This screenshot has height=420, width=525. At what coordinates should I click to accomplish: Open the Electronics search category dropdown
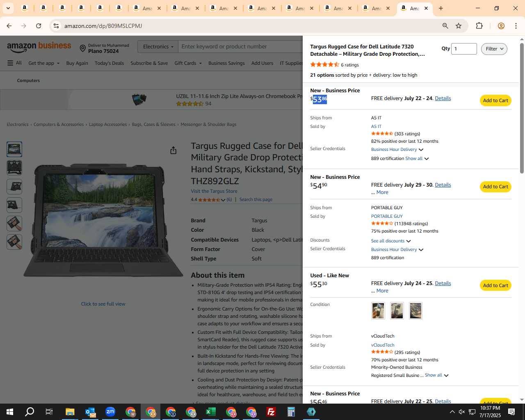(158, 47)
